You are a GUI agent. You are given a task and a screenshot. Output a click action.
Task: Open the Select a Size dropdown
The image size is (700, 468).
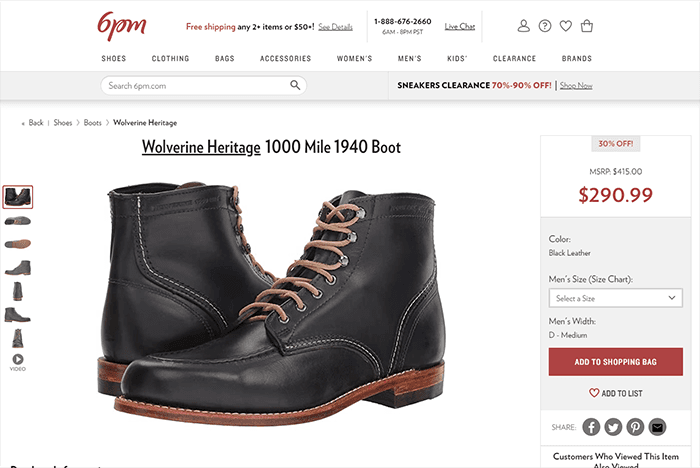616,298
